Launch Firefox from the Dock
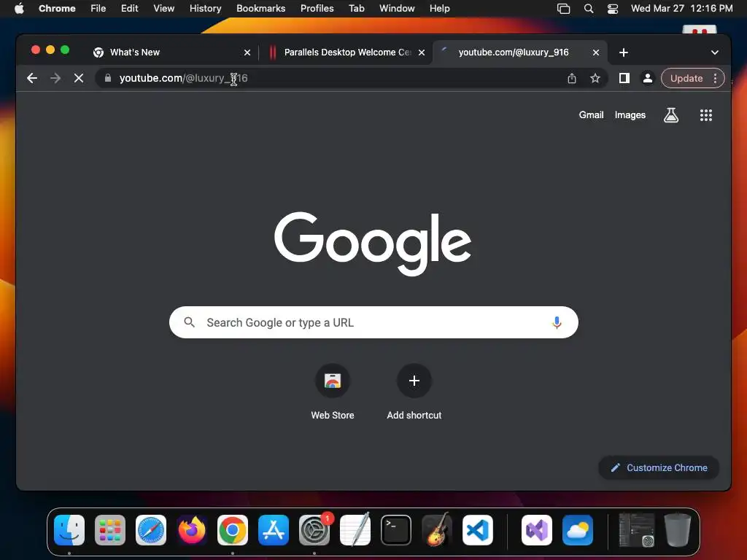Screen dimensions: 747x560 [192, 530]
